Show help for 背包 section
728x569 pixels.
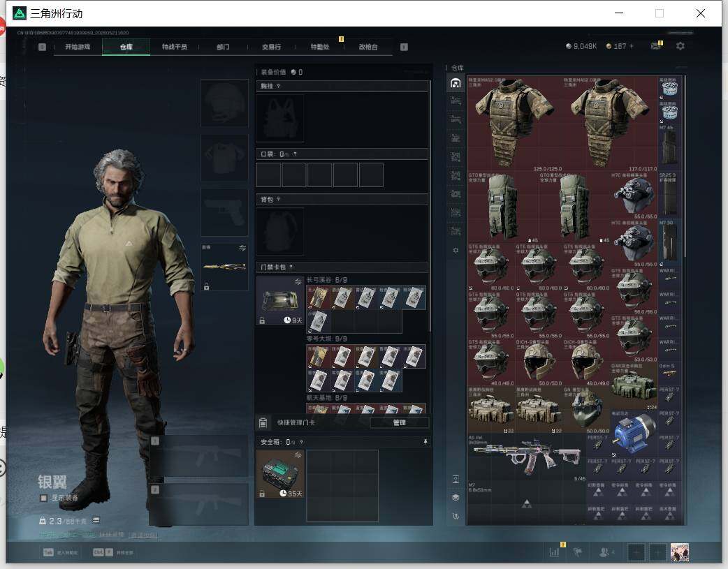(278, 200)
